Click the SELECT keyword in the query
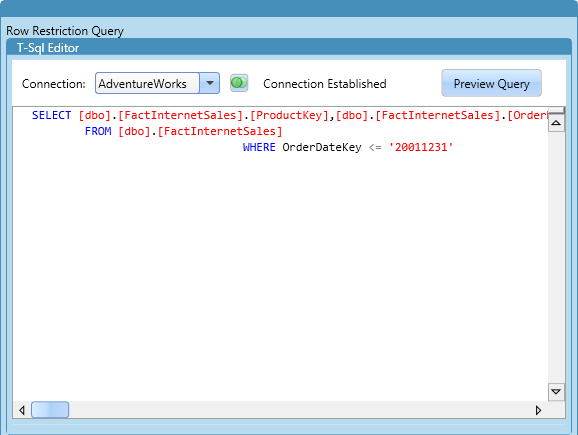 pos(51,115)
